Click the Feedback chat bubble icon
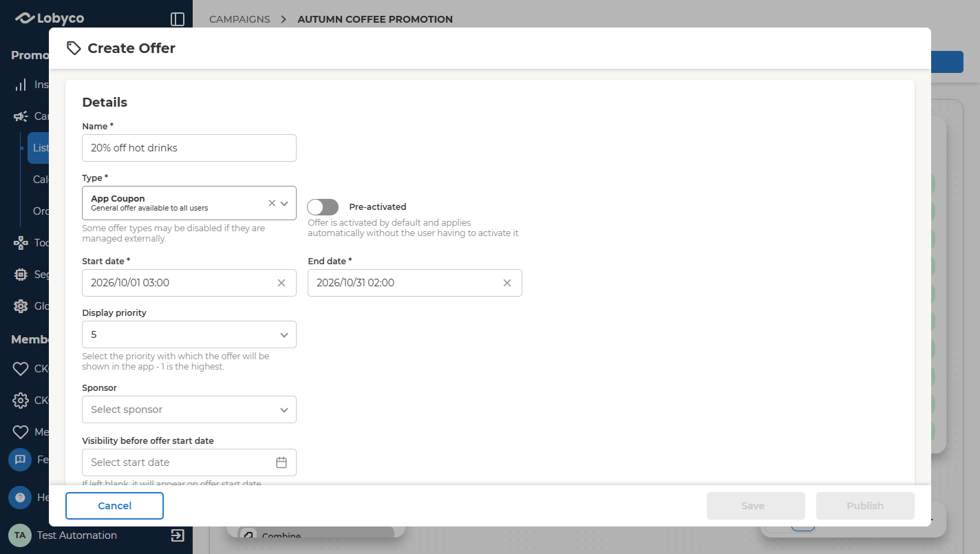 point(20,459)
